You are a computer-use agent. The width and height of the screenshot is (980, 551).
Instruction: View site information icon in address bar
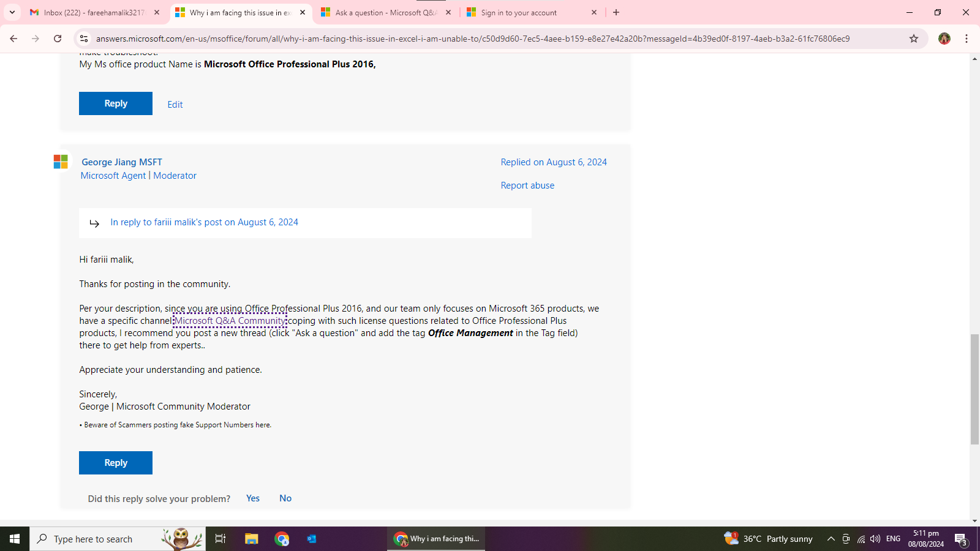click(x=84, y=39)
